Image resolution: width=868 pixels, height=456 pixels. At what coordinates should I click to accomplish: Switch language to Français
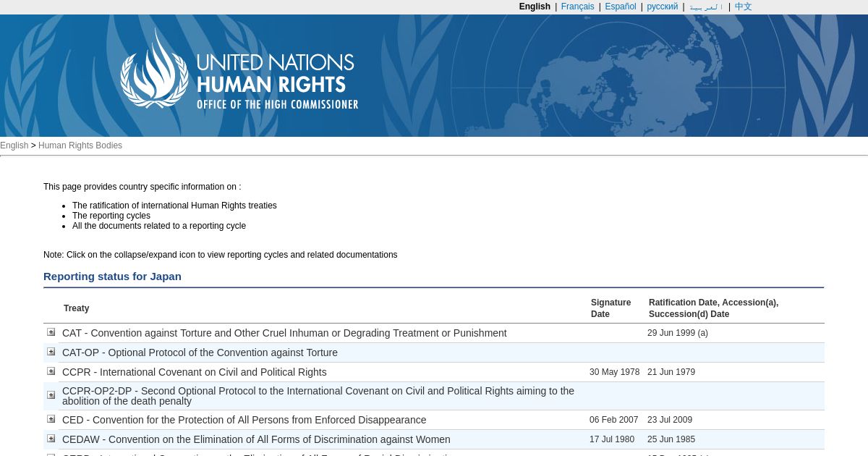577,7
